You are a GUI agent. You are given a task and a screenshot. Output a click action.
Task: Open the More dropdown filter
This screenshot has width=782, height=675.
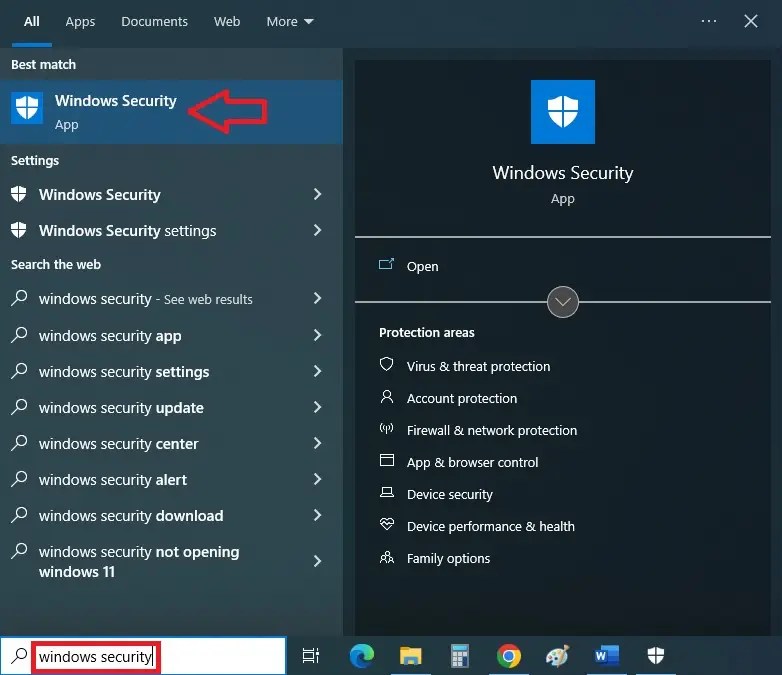coord(290,21)
